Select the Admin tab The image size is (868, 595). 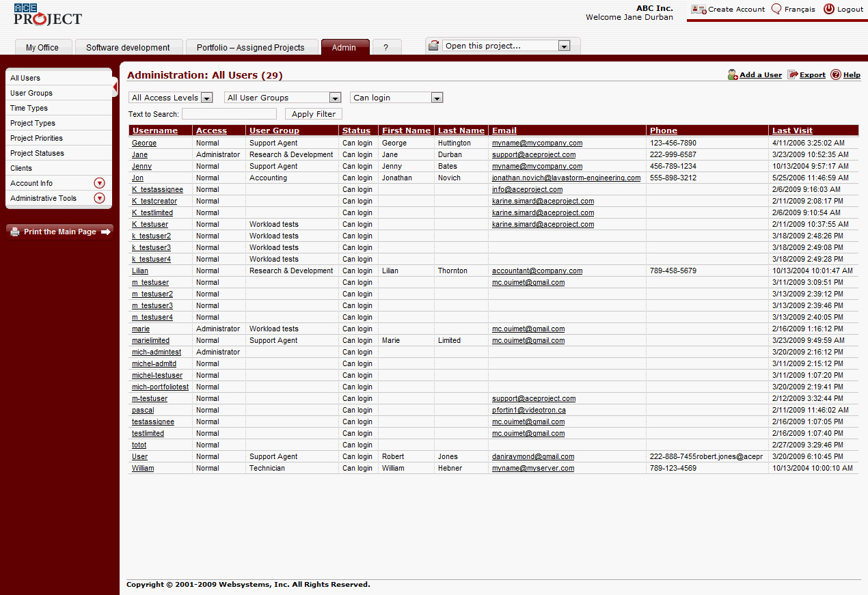click(x=344, y=47)
